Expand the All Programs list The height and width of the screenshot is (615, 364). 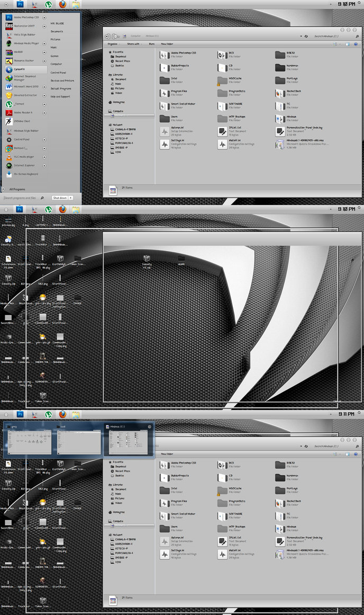pos(16,189)
